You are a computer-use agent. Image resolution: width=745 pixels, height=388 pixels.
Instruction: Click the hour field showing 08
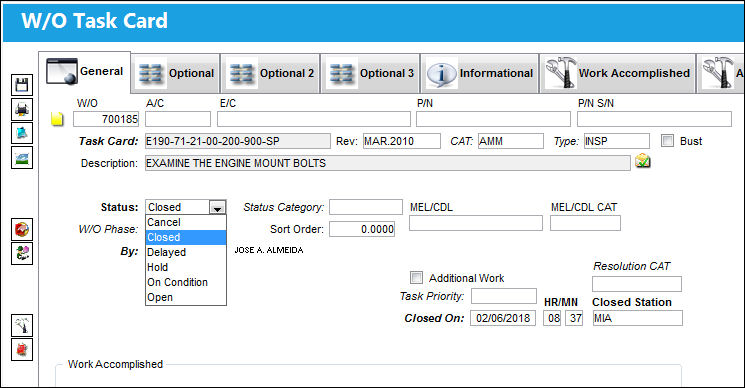(x=552, y=318)
